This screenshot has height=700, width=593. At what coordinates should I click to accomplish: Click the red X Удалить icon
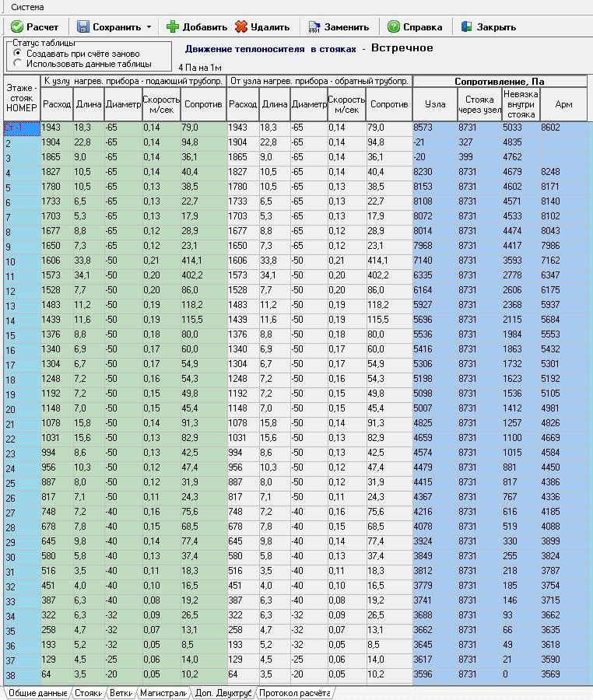[241, 27]
